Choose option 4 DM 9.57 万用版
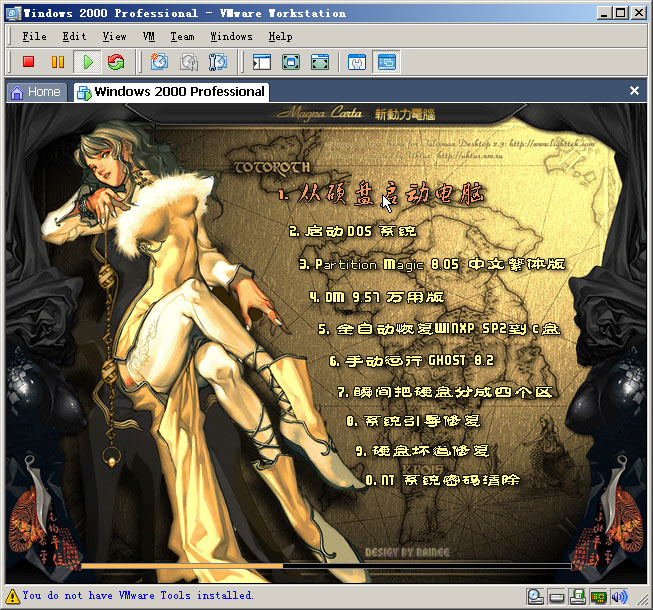This screenshot has width=653, height=610. tap(376, 297)
